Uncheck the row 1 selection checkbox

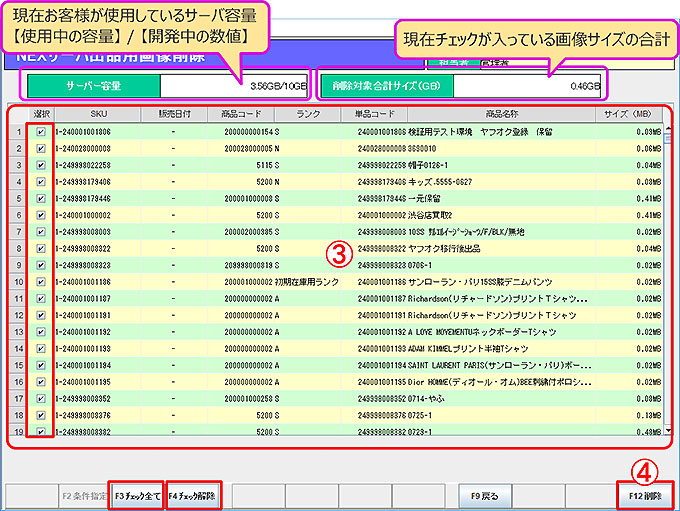41,132
